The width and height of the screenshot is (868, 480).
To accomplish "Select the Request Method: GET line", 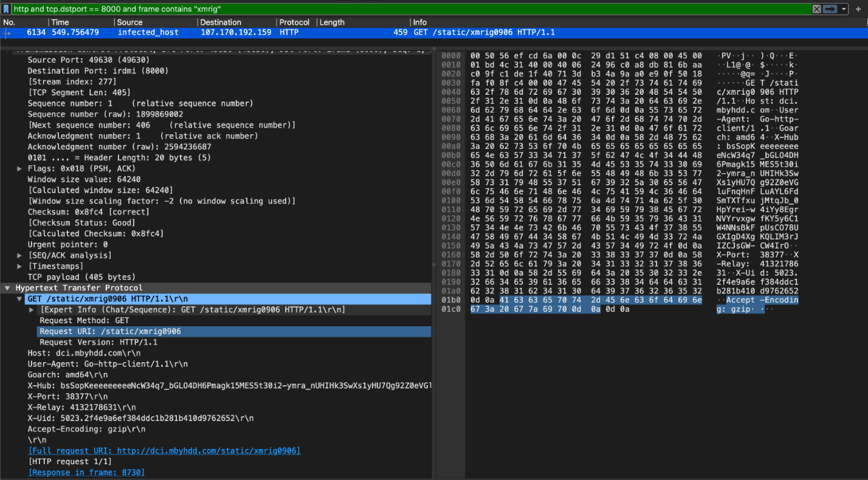I will pyautogui.click(x=84, y=320).
